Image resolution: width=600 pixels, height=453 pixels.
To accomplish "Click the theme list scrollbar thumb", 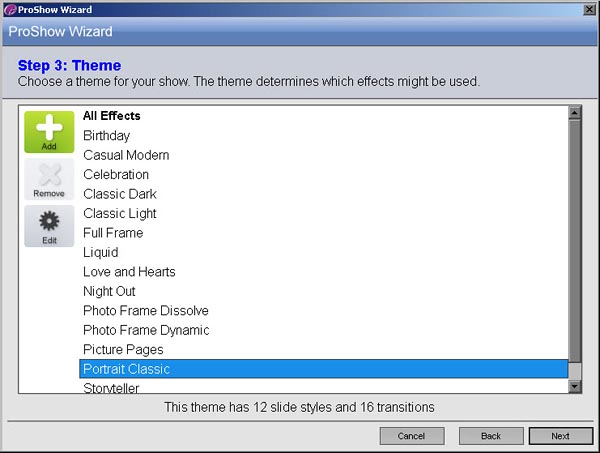I will tap(575, 241).
